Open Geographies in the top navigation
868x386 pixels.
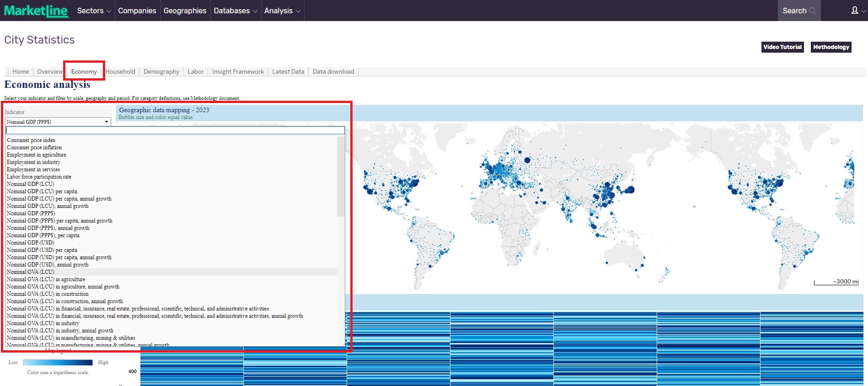pos(185,11)
